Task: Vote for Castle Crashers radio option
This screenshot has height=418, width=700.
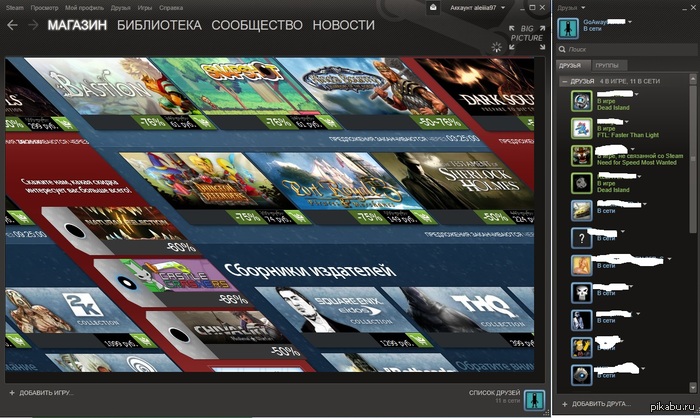Action: pos(126,282)
